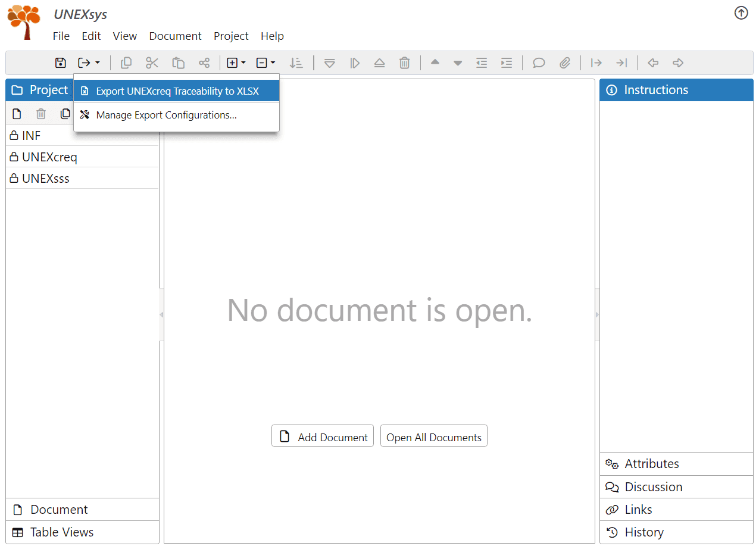Screen dimensions: 756x546
Task: Expand the Links panel section
Action: [x=676, y=510]
